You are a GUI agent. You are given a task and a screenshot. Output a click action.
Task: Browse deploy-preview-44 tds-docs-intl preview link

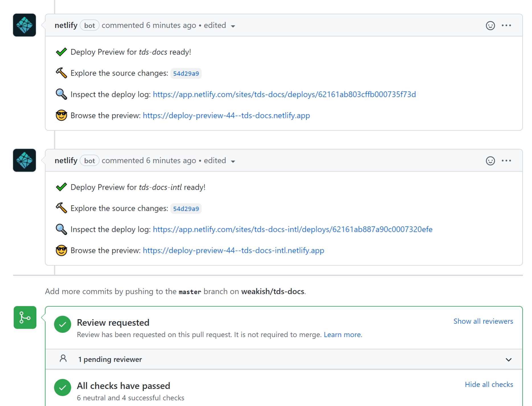pos(233,250)
